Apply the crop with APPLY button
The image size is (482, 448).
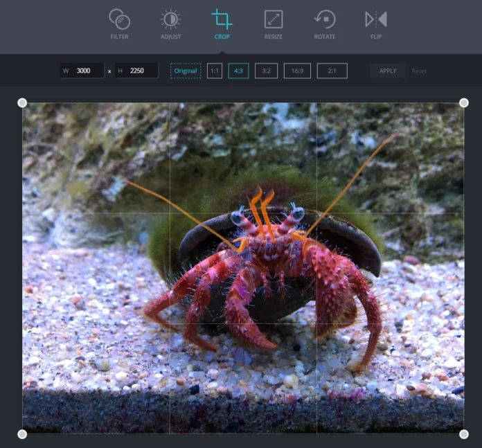[388, 71]
